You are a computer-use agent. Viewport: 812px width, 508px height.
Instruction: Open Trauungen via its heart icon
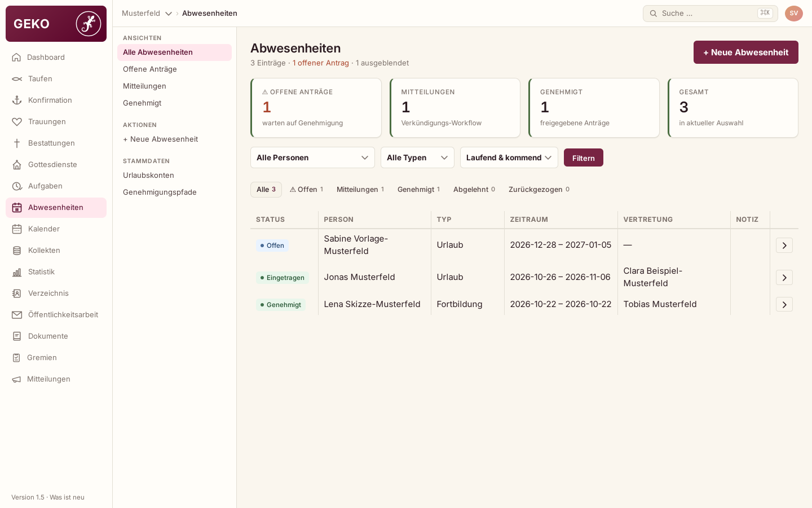(17, 122)
